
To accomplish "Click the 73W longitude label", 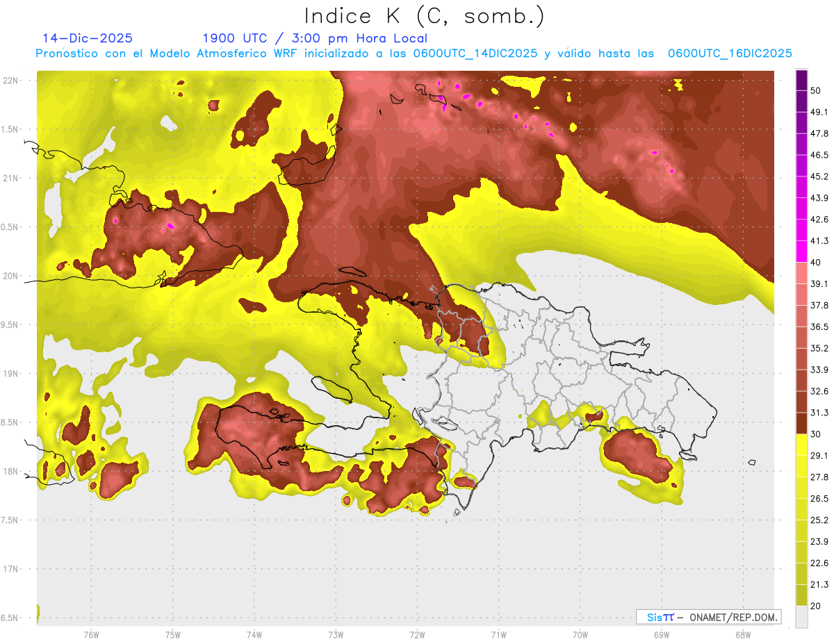I will pyautogui.click(x=336, y=634).
